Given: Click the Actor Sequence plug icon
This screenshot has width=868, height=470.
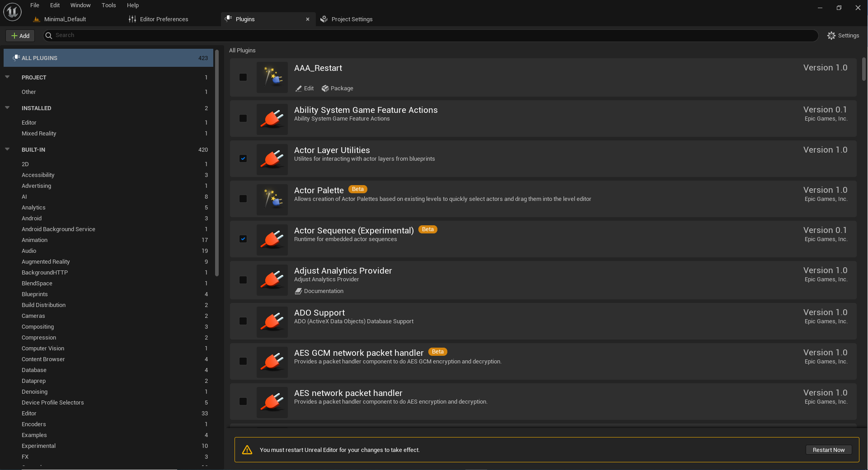Looking at the screenshot, I should click(272, 240).
